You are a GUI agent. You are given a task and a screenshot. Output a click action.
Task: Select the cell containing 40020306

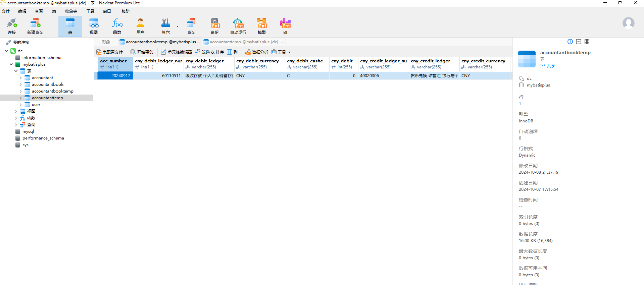(x=383, y=76)
